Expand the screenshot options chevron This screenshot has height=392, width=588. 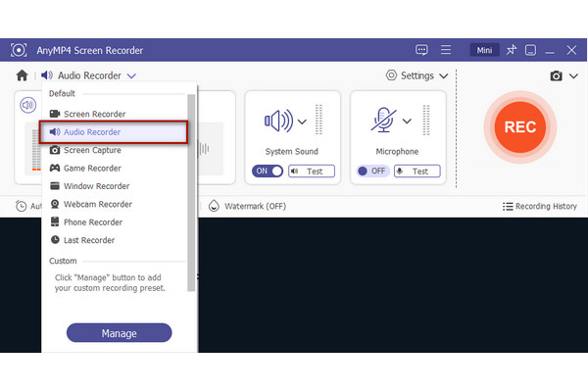[x=573, y=76]
